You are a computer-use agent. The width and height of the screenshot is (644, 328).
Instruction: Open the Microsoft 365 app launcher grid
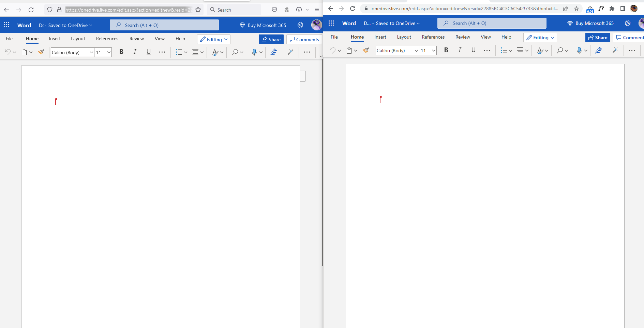(x=6, y=25)
